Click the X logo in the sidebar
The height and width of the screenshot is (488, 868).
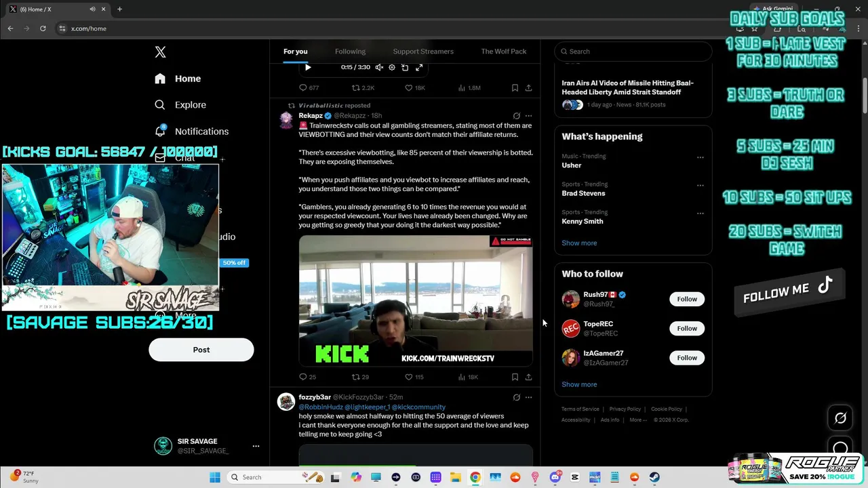(160, 52)
